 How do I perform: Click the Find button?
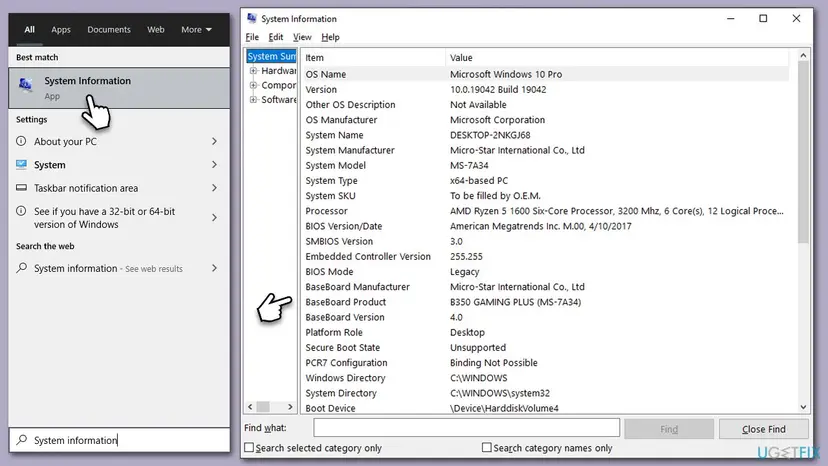[669, 429]
